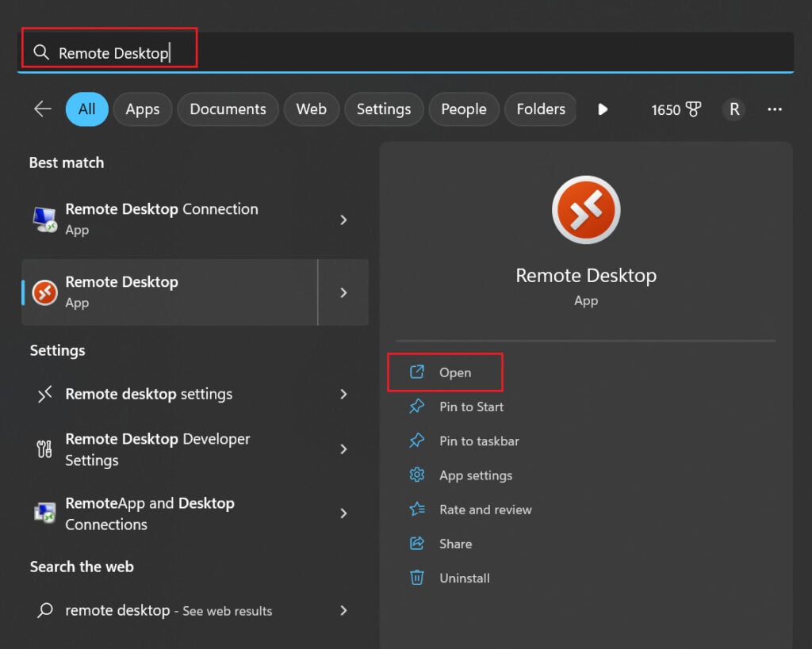Switch to the Web filter tab
This screenshot has height=649, width=812.
[x=311, y=109]
